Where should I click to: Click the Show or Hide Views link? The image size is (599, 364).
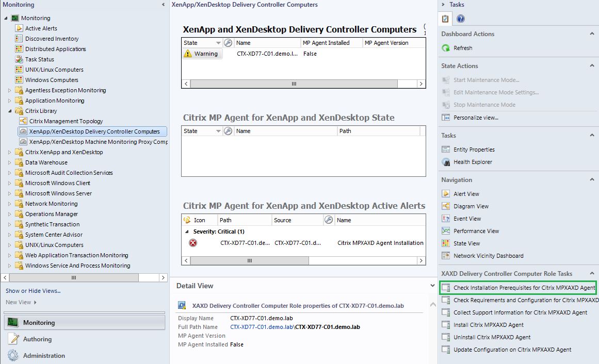(x=33, y=291)
